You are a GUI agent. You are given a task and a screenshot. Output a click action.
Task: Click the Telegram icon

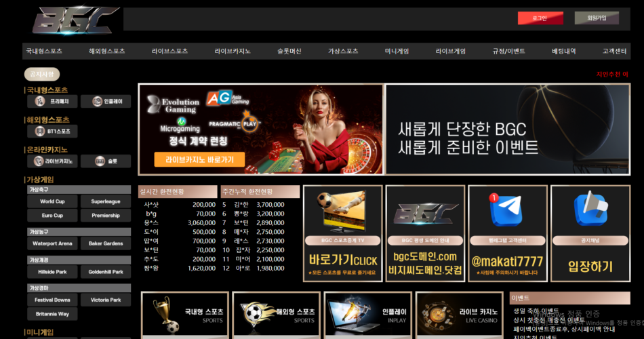(506, 210)
